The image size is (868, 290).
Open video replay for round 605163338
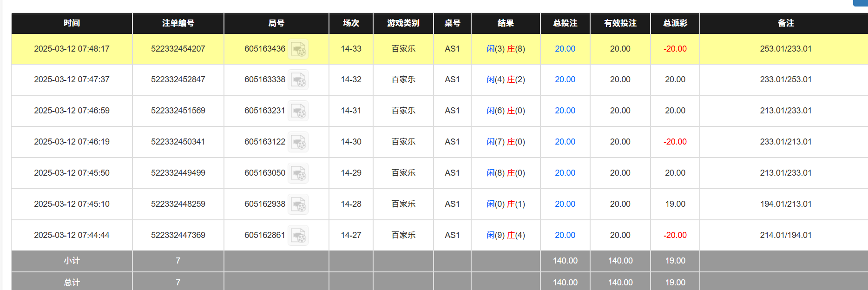pyautogui.click(x=300, y=79)
